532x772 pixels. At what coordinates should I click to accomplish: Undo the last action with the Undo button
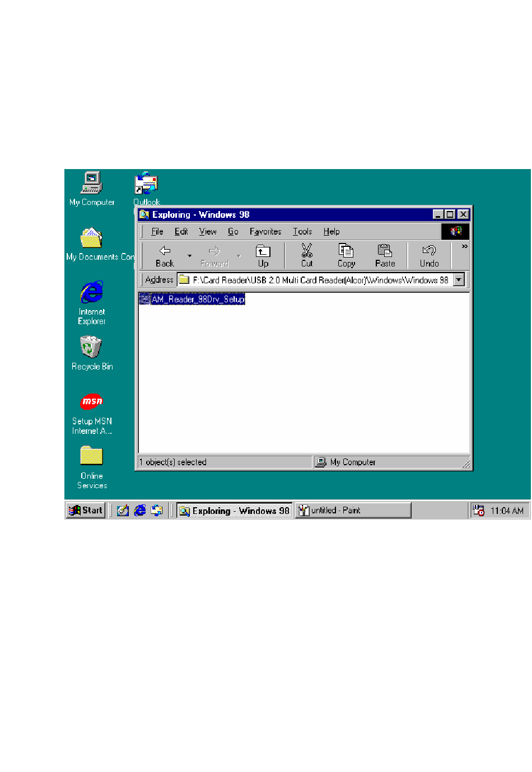point(429,256)
